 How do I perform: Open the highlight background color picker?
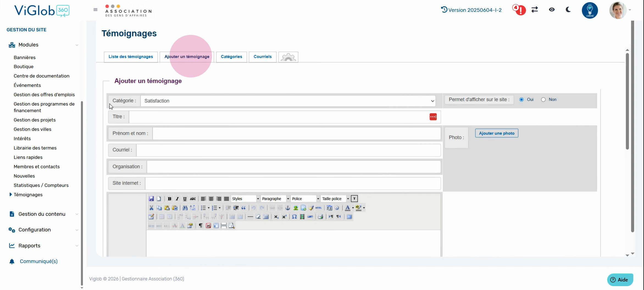(x=358, y=208)
